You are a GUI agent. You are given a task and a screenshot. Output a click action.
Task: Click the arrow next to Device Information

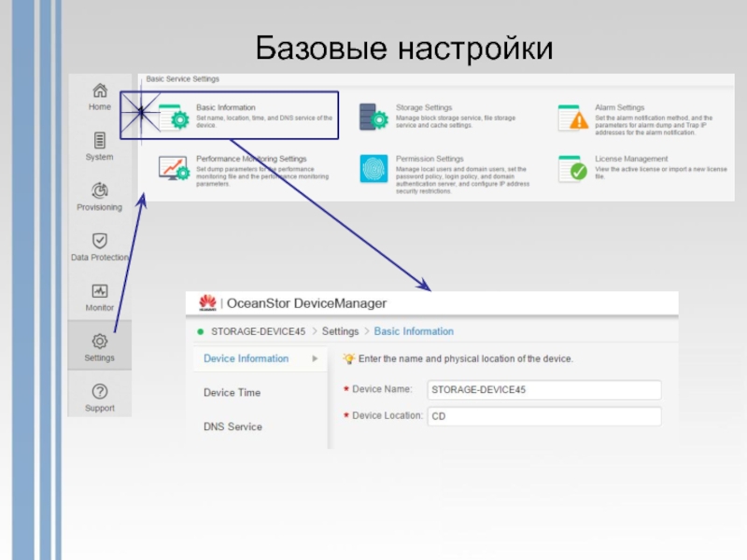point(315,358)
